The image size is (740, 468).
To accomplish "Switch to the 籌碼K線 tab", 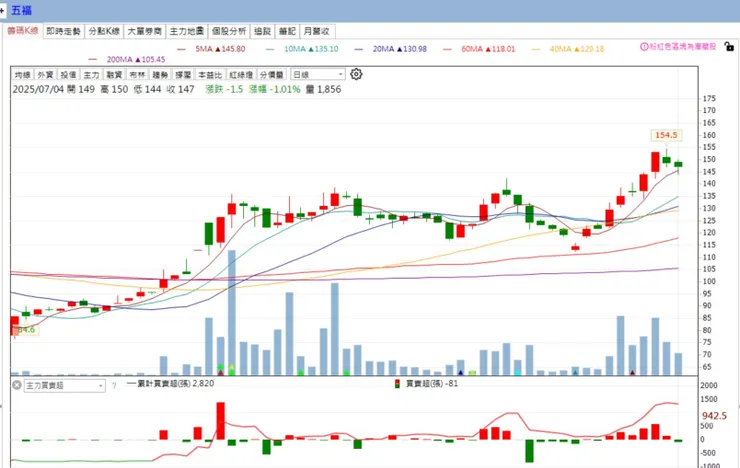I will (x=23, y=31).
